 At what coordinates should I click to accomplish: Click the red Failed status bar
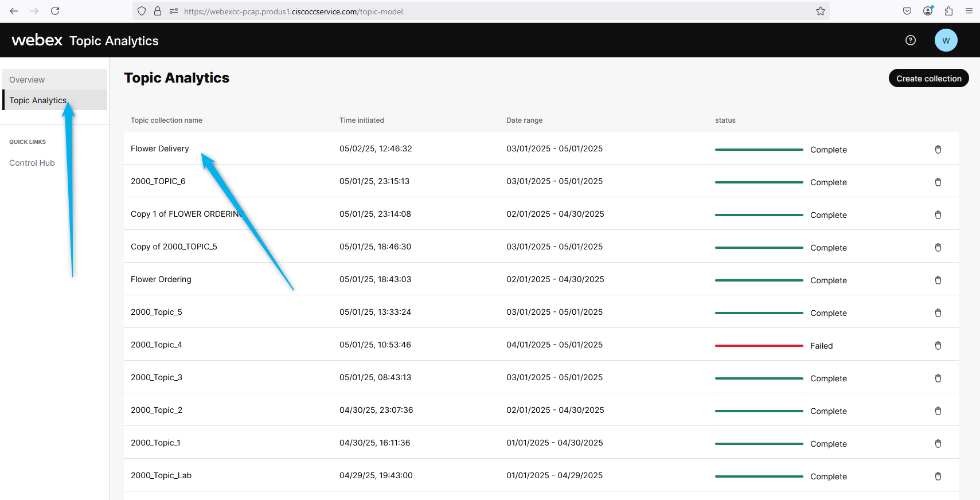click(759, 346)
